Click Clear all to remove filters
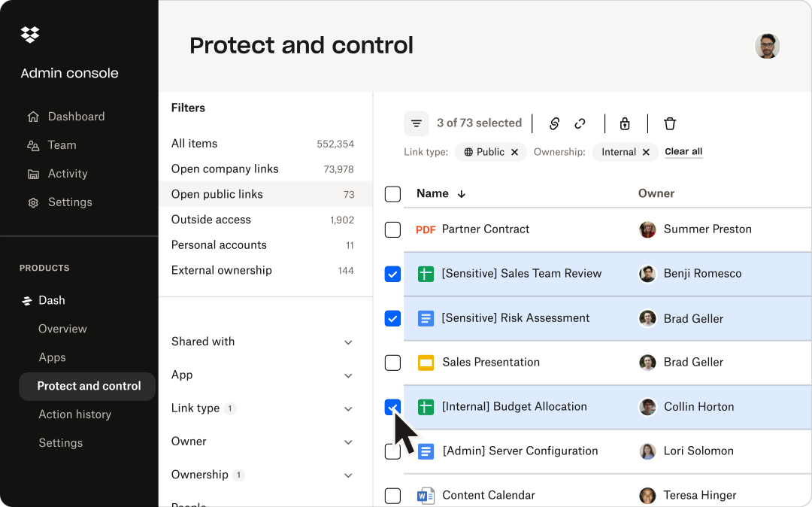 pyautogui.click(x=683, y=151)
